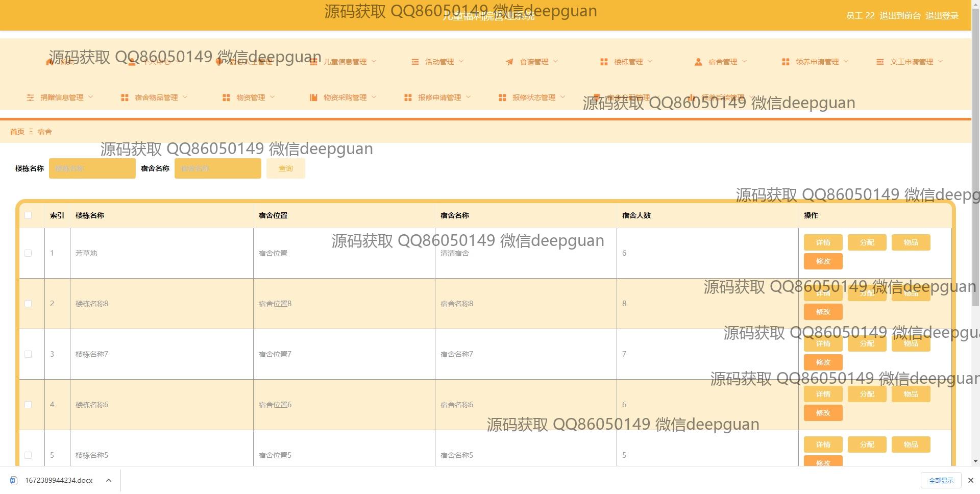Click 退出登录 to log out
This screenshot has width=980, height=494.
(942, 16)
